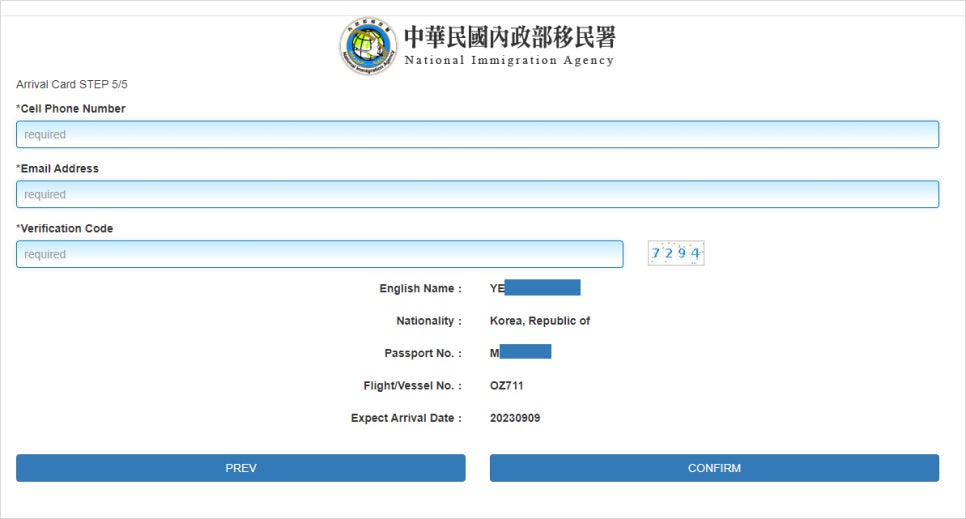Click the Cell Phone Number label
The image size is (966, 519).
pos(71,108)
